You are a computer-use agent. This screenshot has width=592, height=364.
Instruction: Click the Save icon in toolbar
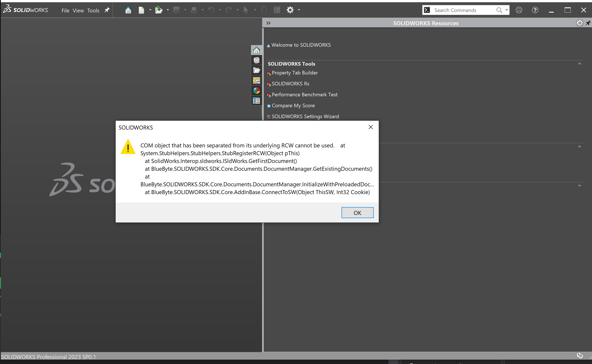click(176, 10)
